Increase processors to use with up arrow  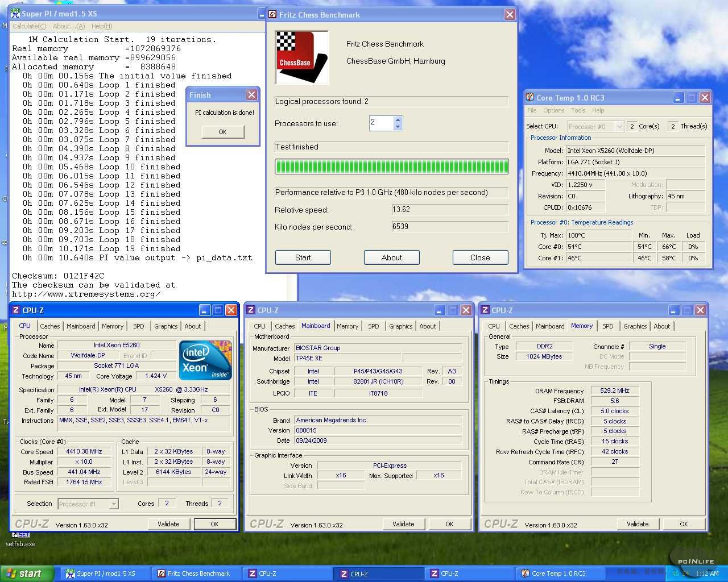tap(398, 120)
